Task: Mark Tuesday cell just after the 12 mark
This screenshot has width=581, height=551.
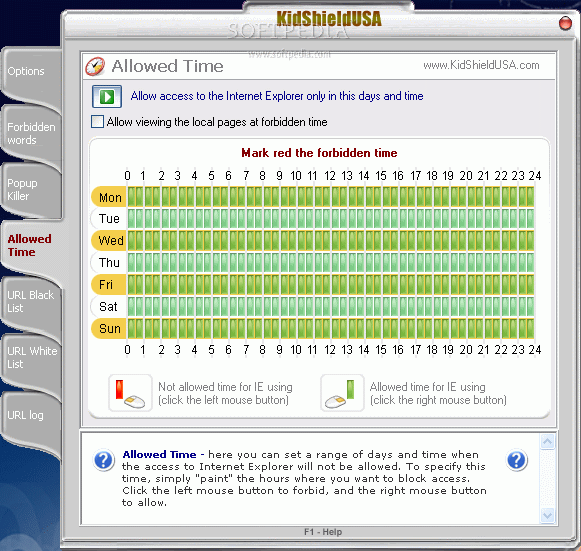Action: tap(335, 219)
